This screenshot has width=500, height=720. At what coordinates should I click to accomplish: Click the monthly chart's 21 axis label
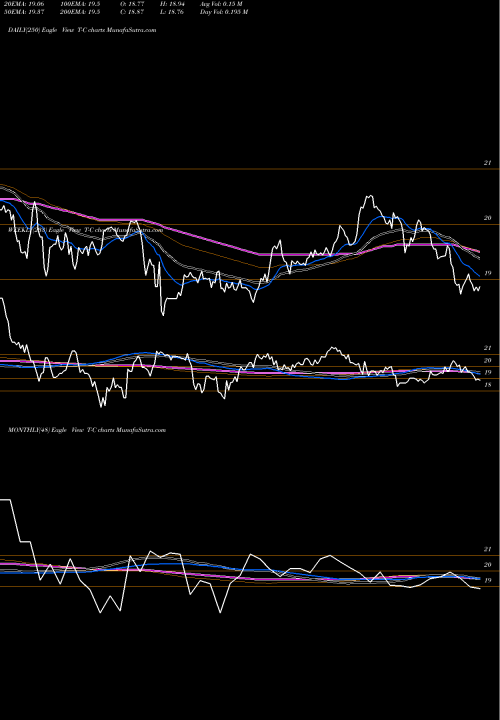[x=488, y=549]
